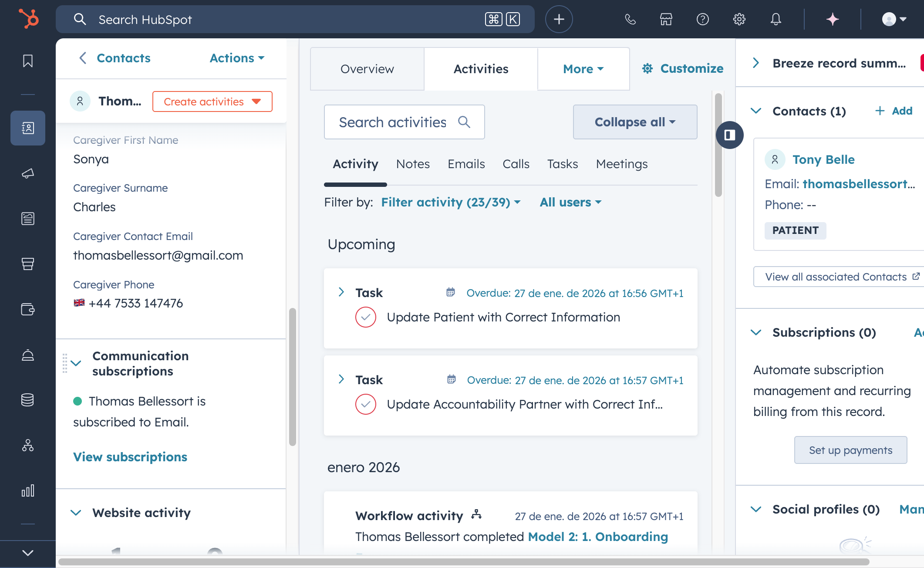The image size is (924, 568).
Task: Click the HubSpot sprocket logo
Action: pos(29,19)
